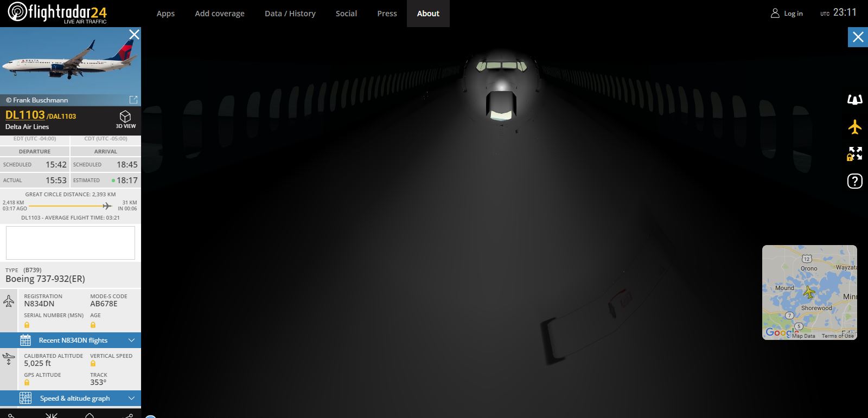
Task: Click the lock icon under GPS Altitude
Action: click(x=27, y=383)
